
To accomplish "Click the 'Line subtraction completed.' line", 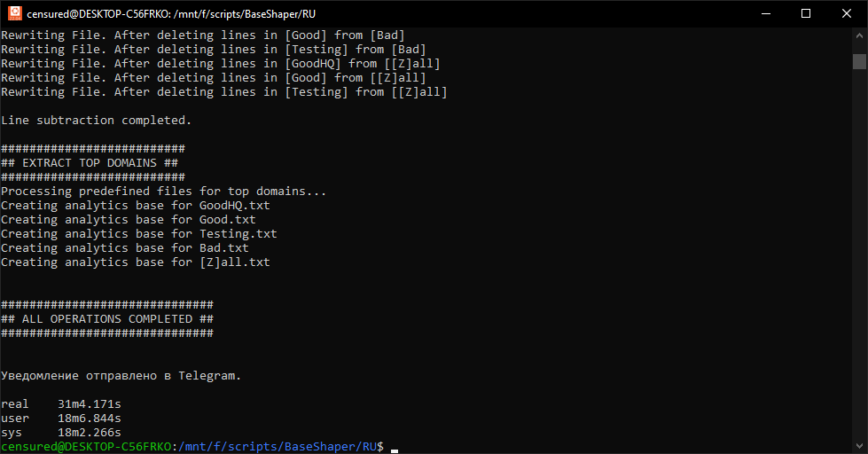I will coord(96,120).
